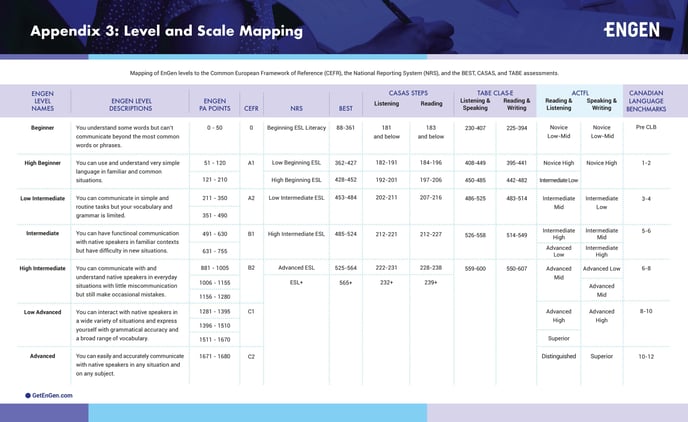Click the CASAS Listening '182-191' cell
Screen dimensions: 688x422
point(386,162)
